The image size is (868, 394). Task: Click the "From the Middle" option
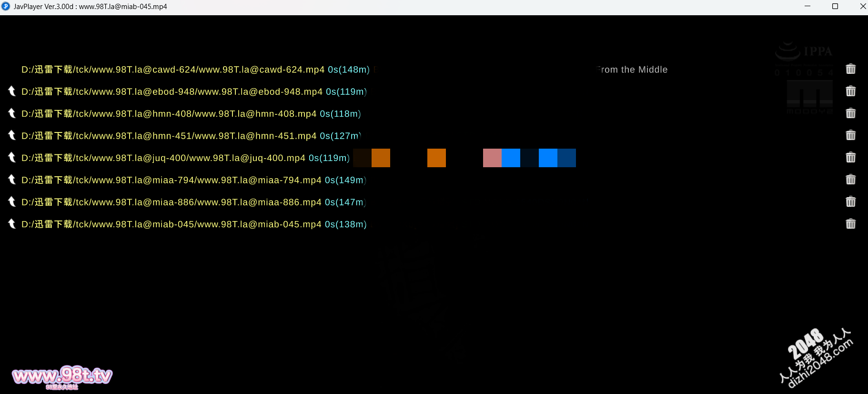[632, 70]
